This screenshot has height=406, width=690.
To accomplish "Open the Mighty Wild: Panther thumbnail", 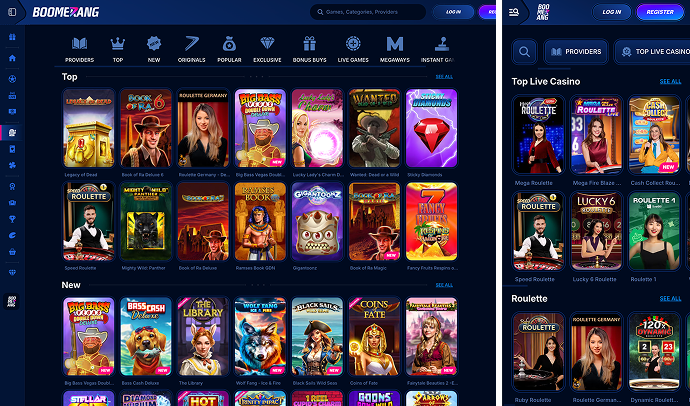I will pyautogui.click(x=146, y=222).
